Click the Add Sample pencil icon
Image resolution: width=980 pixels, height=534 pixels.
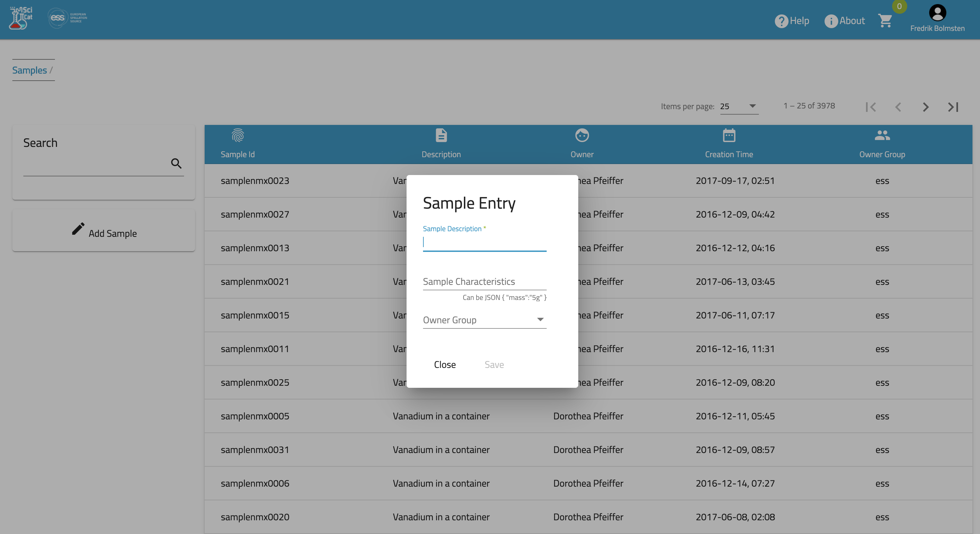(x=78, y=229)
